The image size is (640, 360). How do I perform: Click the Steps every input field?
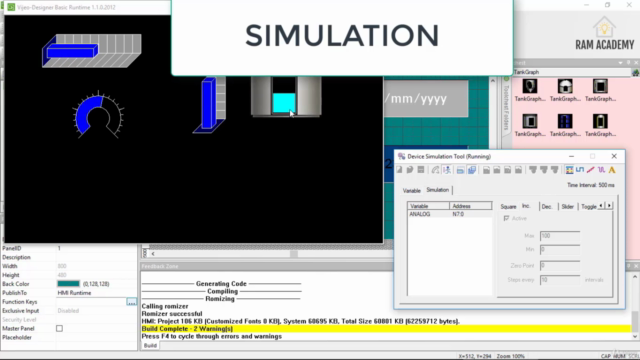coord(560,280)
